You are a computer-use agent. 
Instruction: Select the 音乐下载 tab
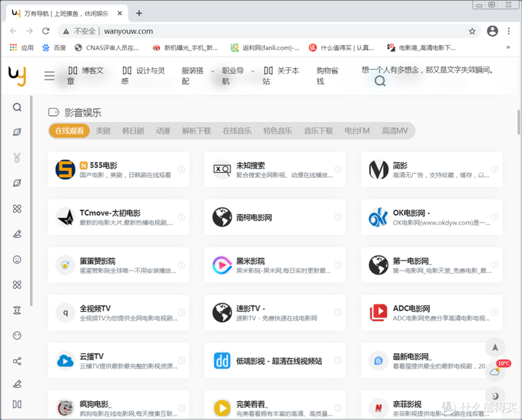pos(318,131)
